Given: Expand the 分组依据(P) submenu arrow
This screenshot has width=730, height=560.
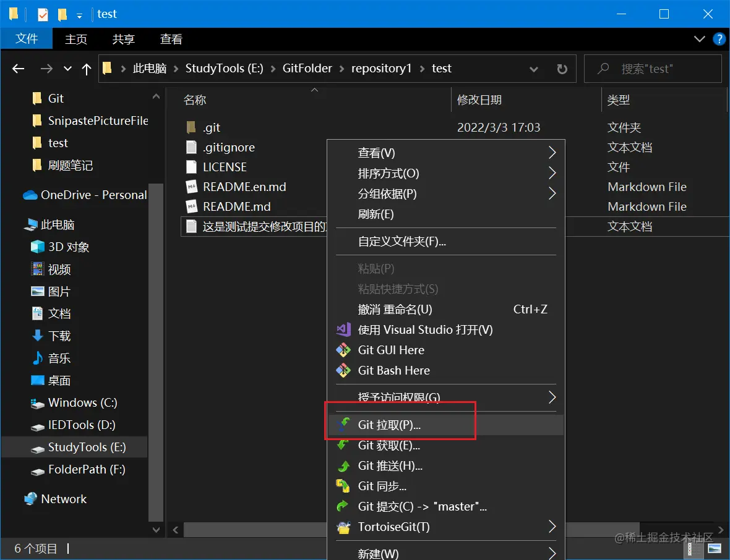Looking at the screenshot, I should [x=552, y=193].
